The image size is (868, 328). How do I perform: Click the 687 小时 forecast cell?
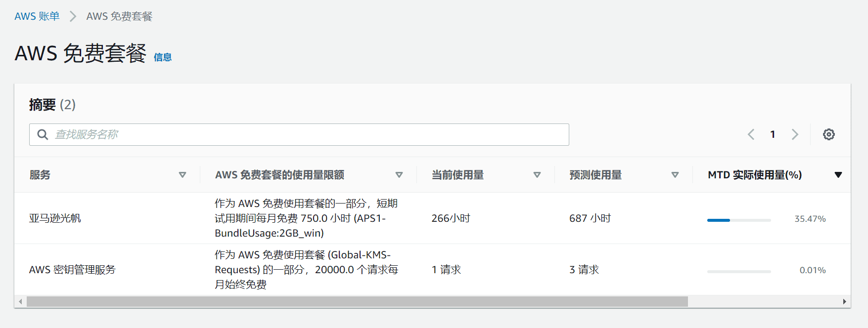[590, 218]
